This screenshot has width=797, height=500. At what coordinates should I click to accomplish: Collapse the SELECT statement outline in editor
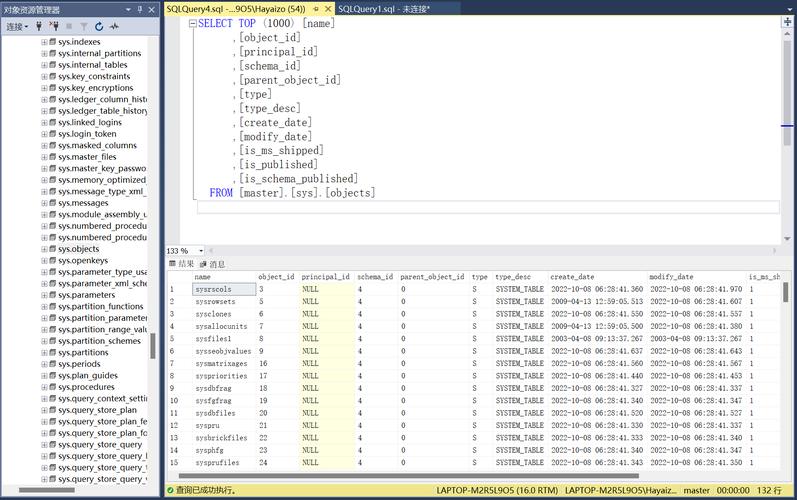coord(193,23)
